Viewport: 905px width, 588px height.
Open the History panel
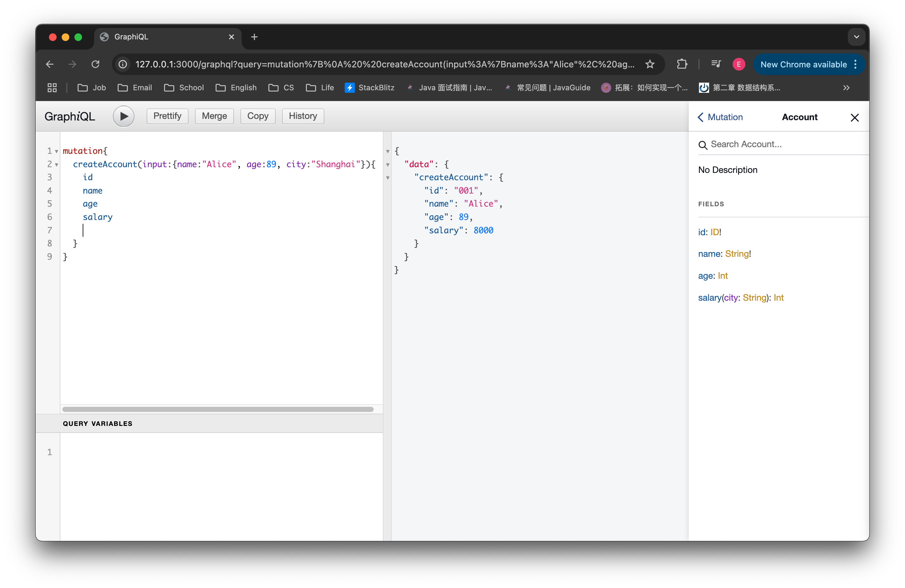click(x=303, y=116)
